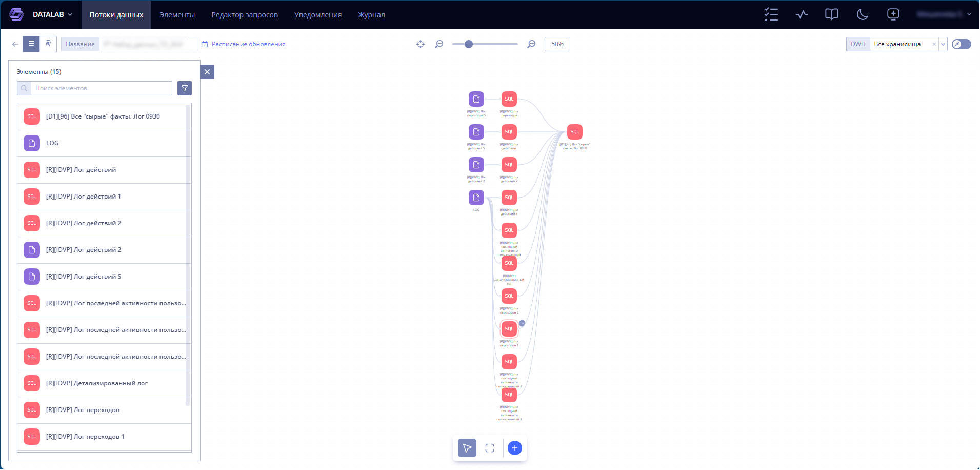Click the center canvas crosshair icon

pyautogui.click(x=421, y=44)
